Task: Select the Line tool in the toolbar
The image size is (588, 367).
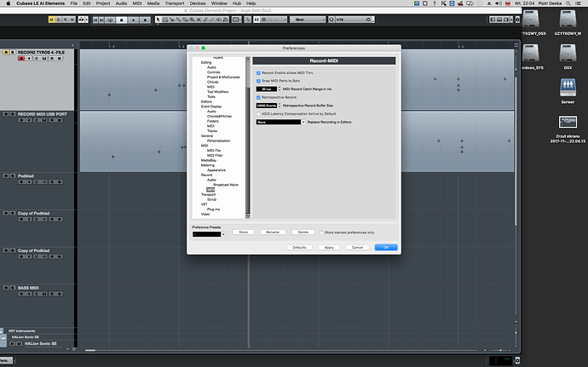Action: [x=212, y=20]
